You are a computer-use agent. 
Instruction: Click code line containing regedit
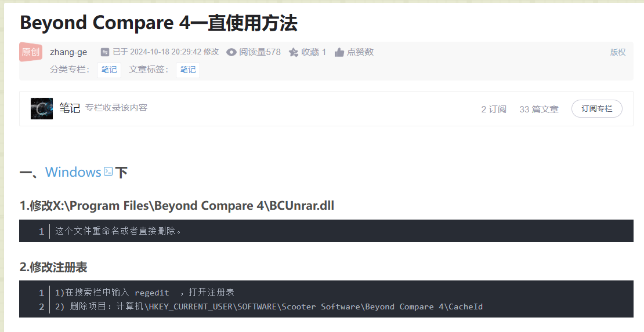[144, 293]
